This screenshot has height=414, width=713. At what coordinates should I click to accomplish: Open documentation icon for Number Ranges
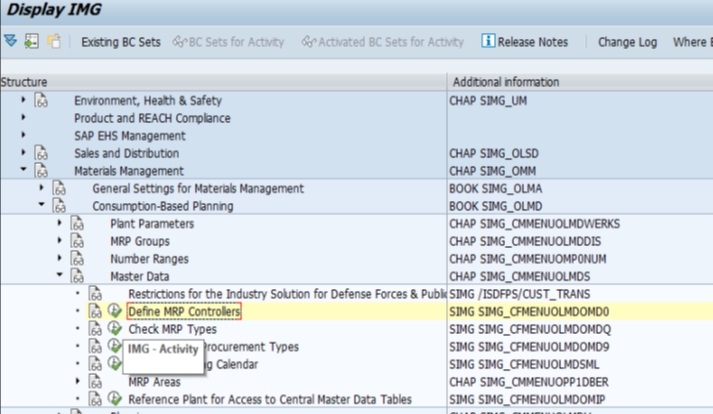pyautogui.click(x=77, y=258)
